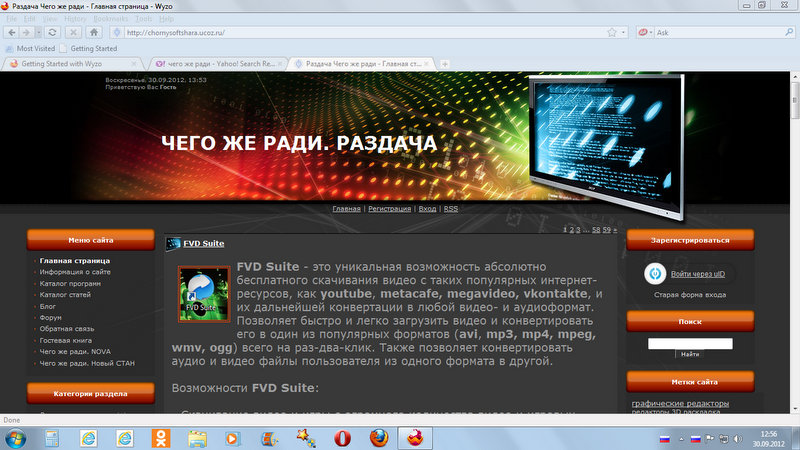Click the Stop loading X icon

pos(73,32)
